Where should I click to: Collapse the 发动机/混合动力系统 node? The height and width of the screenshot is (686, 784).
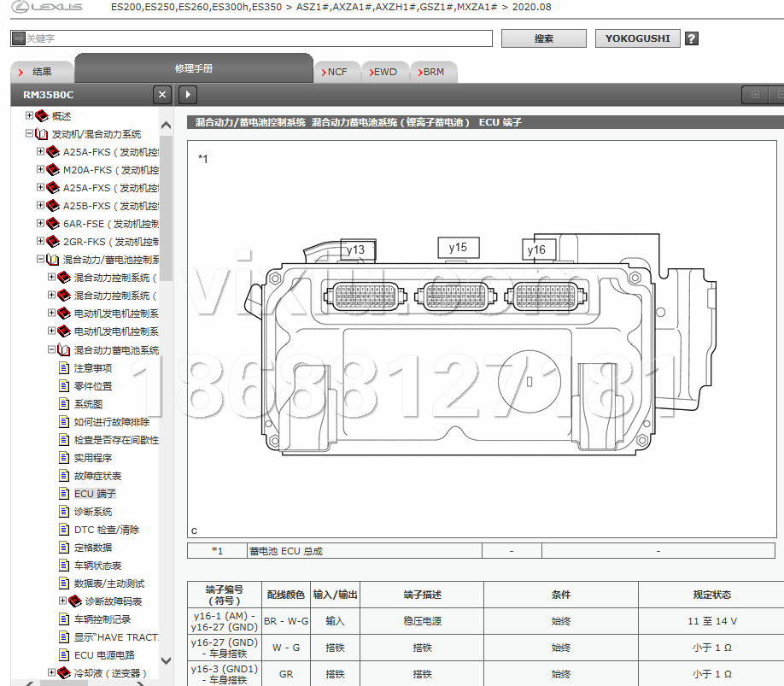coord(29,134)
